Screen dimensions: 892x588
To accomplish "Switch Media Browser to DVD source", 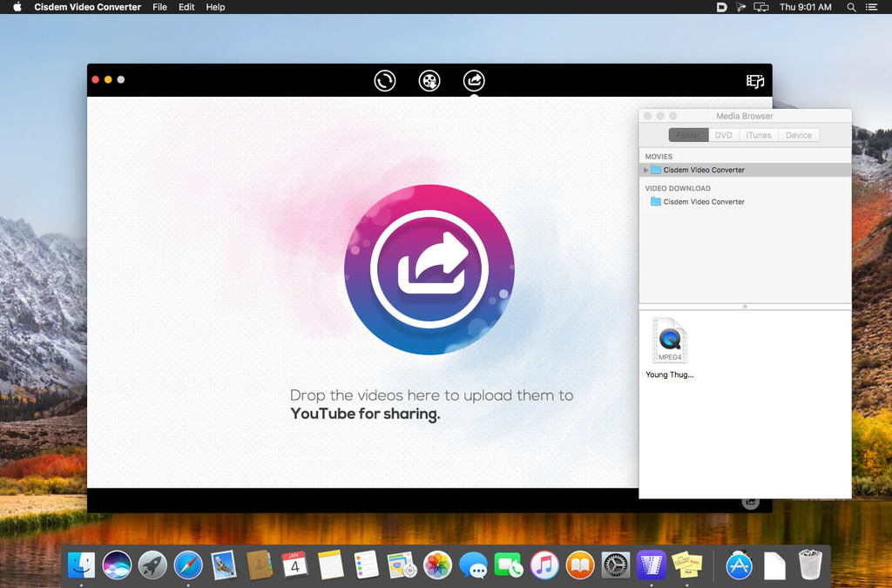I will click(x=724, y=135).
